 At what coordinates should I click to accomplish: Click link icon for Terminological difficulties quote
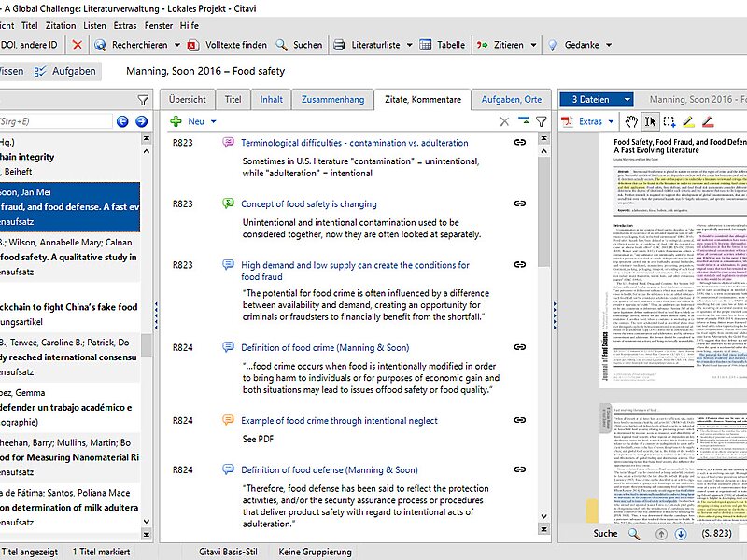[520, 142]
